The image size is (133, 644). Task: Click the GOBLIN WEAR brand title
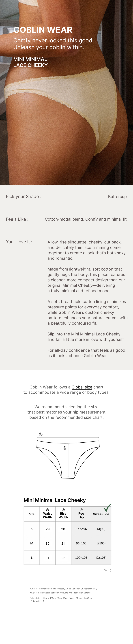(x=43, y=30)
